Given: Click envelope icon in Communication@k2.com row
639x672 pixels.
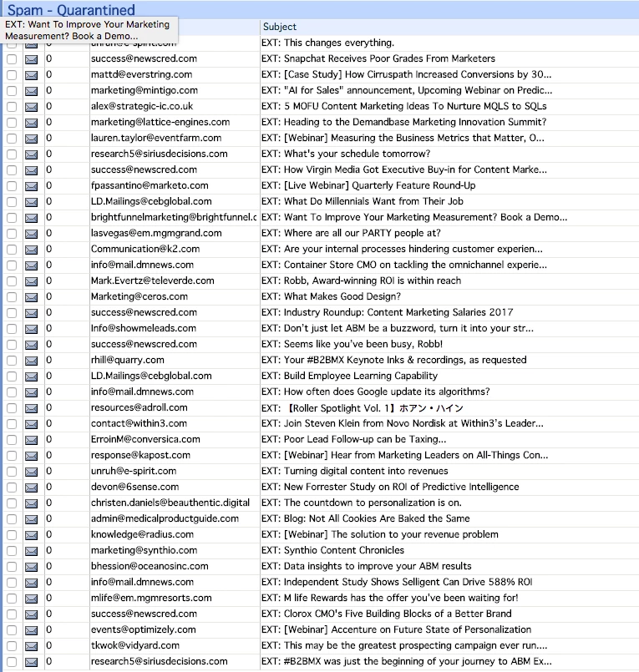Looking at the screenshot, I should [x=31, y=250].
